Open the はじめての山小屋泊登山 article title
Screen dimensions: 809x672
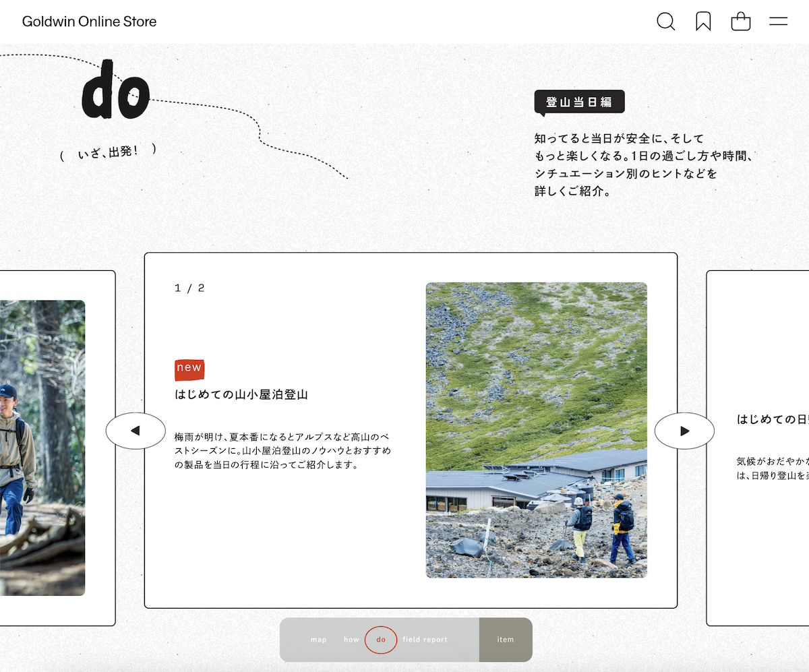pyautogui.click(x=241, y=394)
